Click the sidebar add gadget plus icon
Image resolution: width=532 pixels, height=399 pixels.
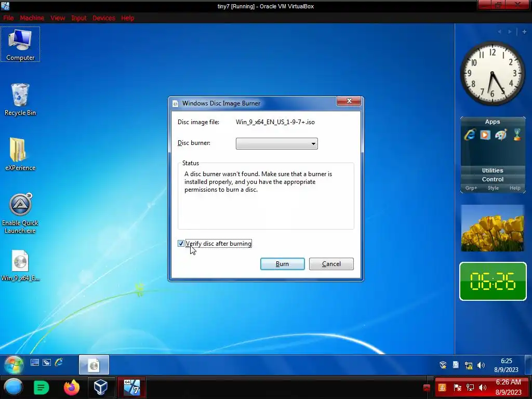[524, 32]
